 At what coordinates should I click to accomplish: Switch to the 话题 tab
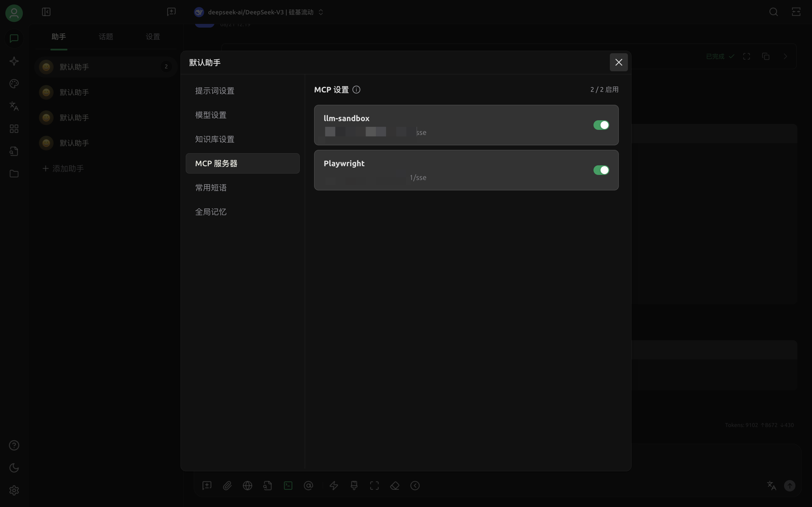[x=106, y=37]
